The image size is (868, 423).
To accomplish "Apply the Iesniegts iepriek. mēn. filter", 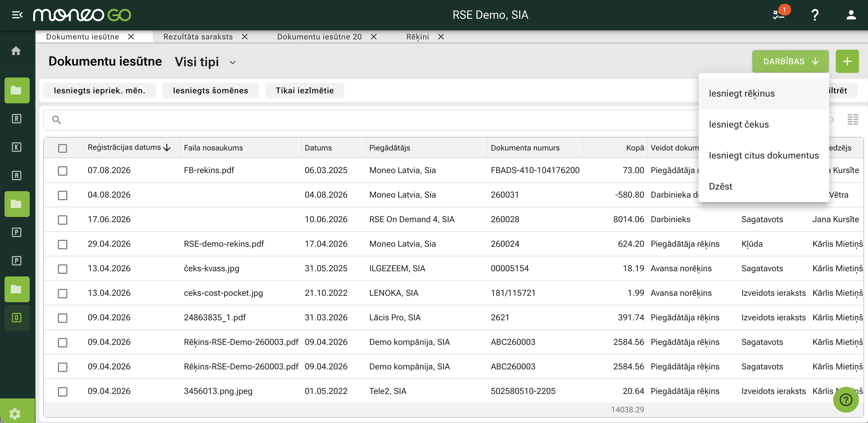I will coord(99,90).
